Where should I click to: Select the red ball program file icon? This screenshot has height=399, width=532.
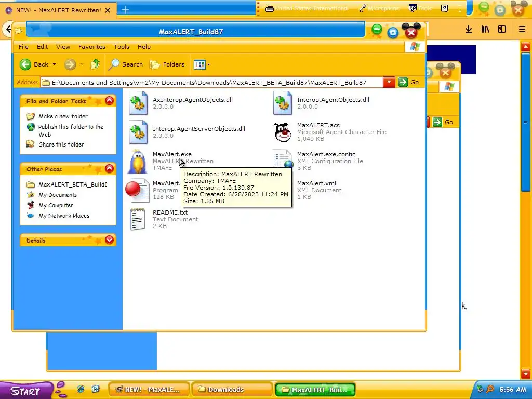point(137,191)
